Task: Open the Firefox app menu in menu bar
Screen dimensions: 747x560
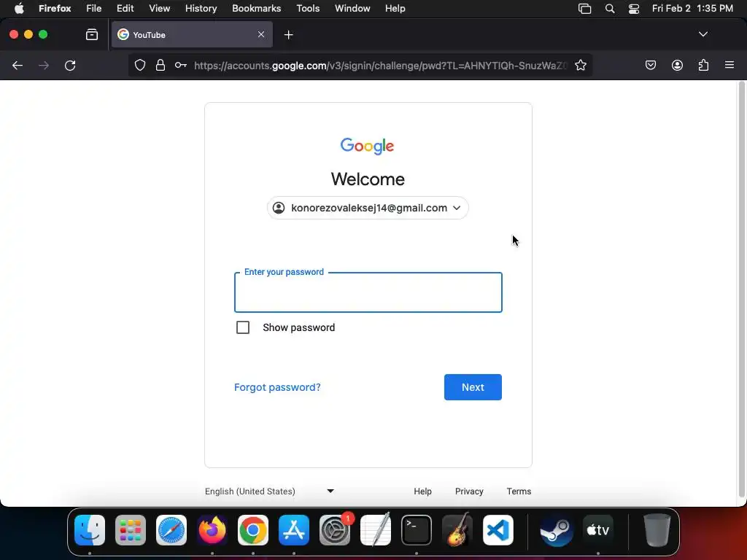Action: coord(55,9)
